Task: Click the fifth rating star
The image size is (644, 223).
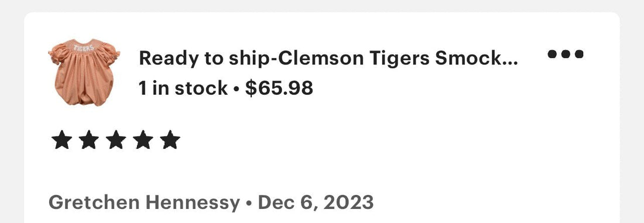Action: (170, 140)
